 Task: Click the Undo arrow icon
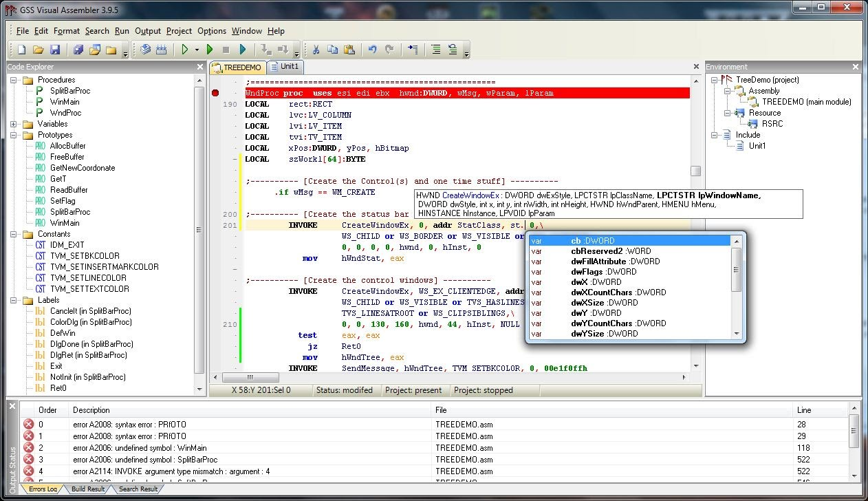372,50
